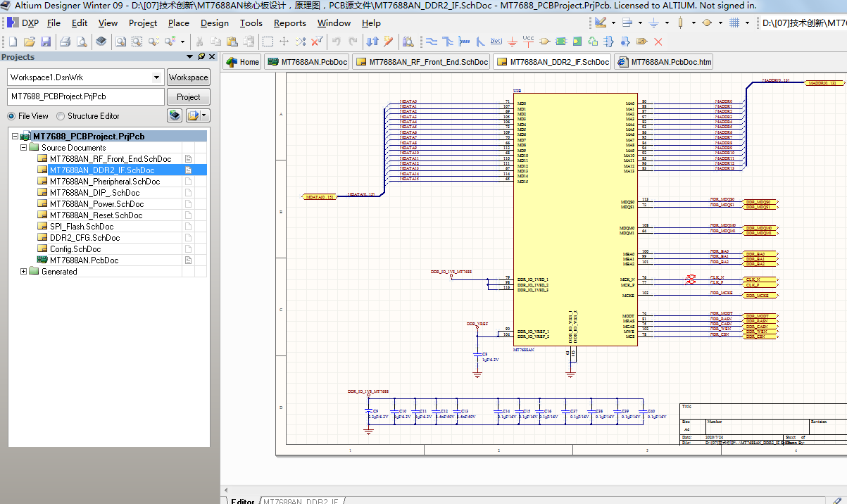The image size is (847, 504).
Task: Click the Select Inside Area dashed rectangle icon
Action: tap(268, 42)
